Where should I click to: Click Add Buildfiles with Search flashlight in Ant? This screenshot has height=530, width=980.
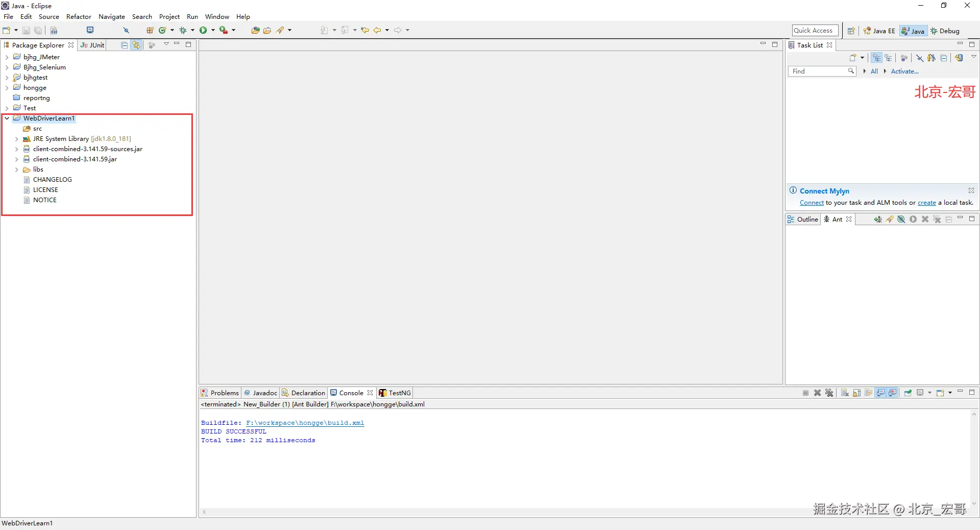(890, 219)
